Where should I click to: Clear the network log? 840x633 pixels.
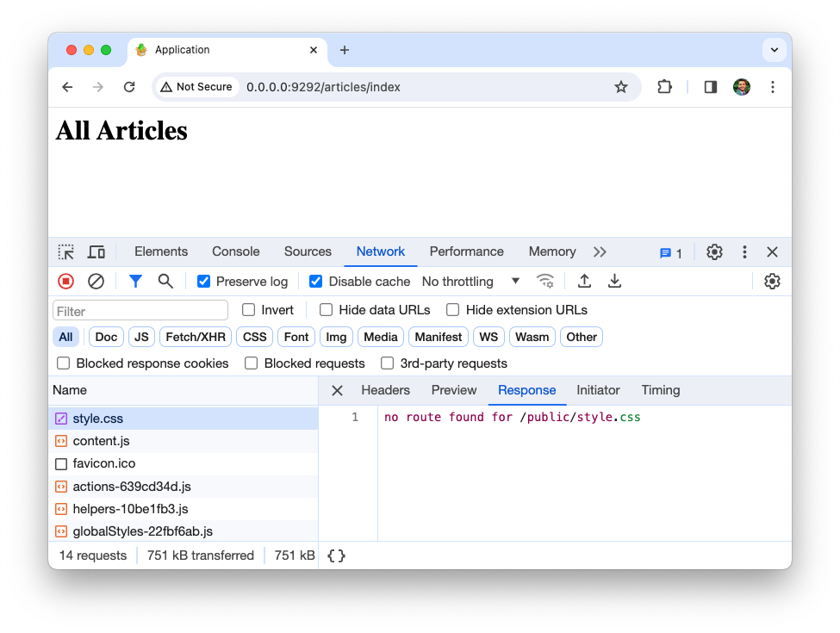click(x=96, y=281)
